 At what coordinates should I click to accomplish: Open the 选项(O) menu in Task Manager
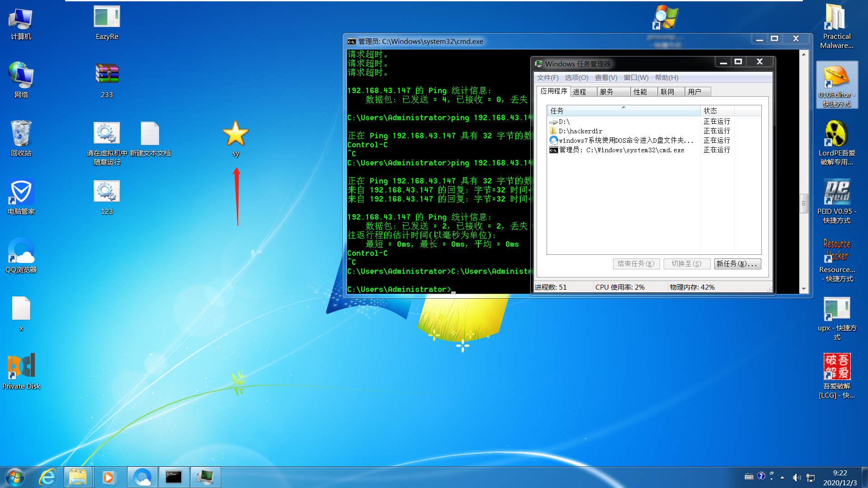pyautogui.click(x=576, y=78)
